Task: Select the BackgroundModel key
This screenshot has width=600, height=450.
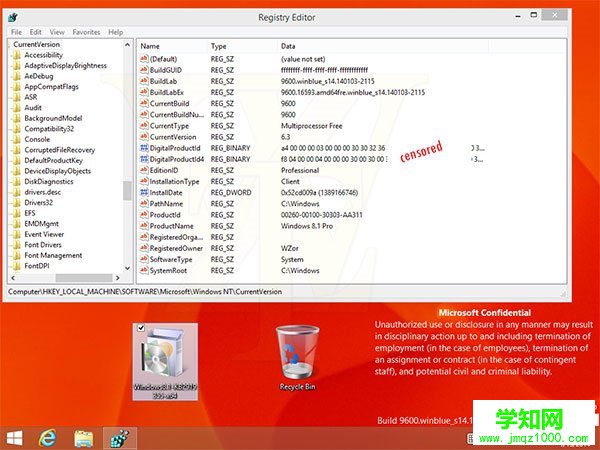Action: point(53,118)
